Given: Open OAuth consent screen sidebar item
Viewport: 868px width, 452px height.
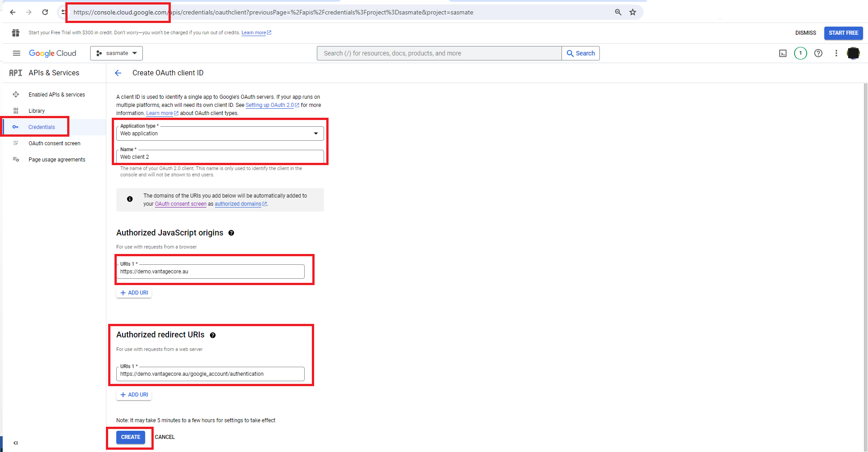Looking at the screenshot, I should [x=55, y=143].
